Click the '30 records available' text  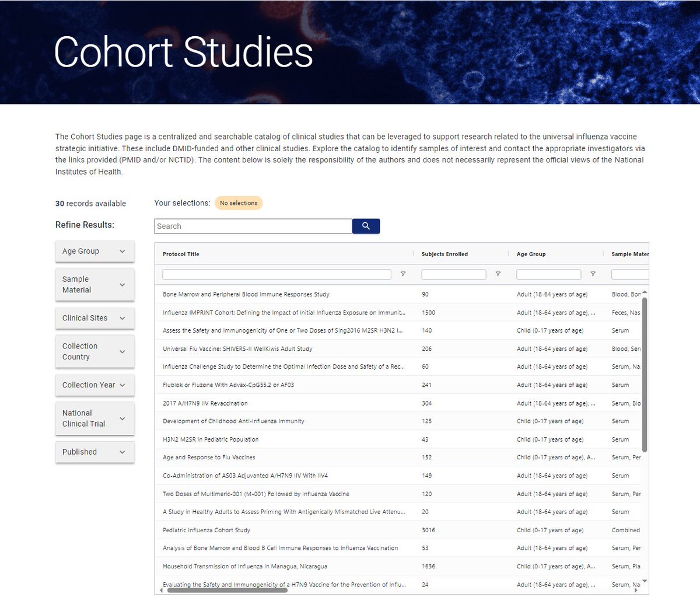click(x=90, y=203)
